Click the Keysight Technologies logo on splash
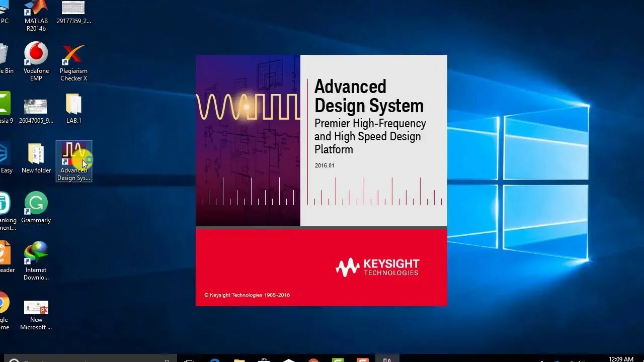The image size is (644, 362). [x=377, y=267]
